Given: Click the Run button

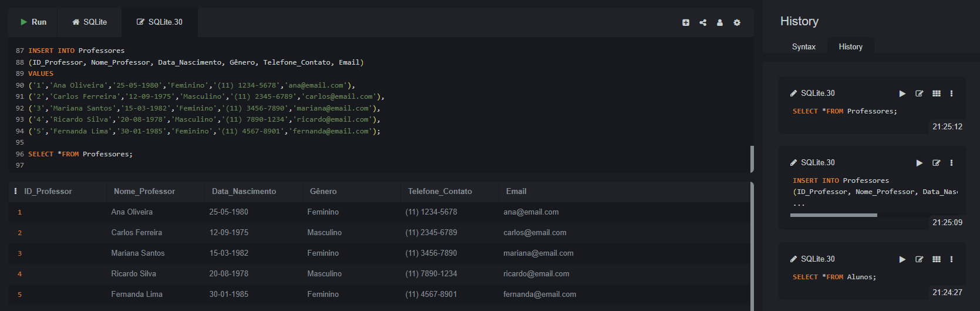Looking at the screenshot, I should click(33, 22).
